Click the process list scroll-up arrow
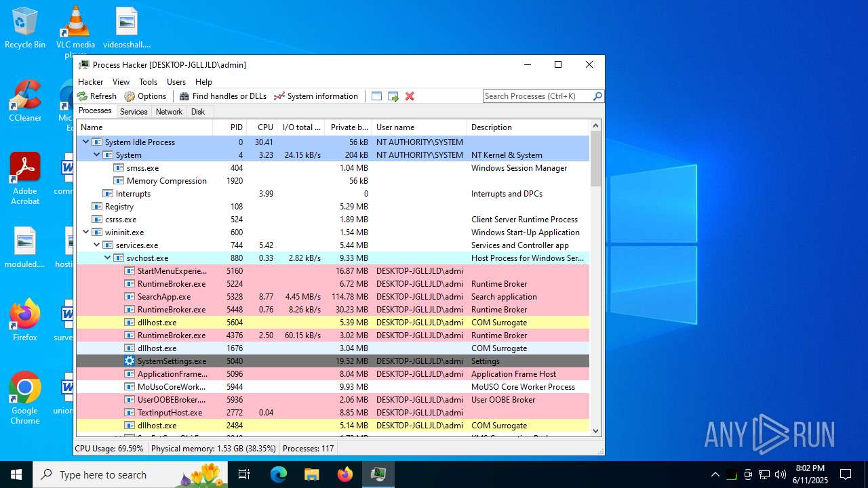Screen dimensions: 868x488 pos(596,126)
